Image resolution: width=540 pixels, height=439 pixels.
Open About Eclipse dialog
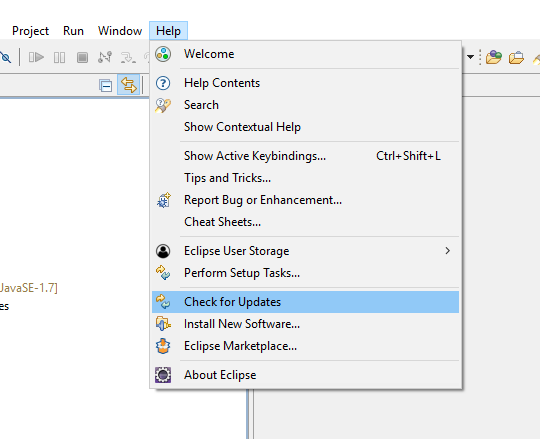pyautogui.click(x=305, y=375)
